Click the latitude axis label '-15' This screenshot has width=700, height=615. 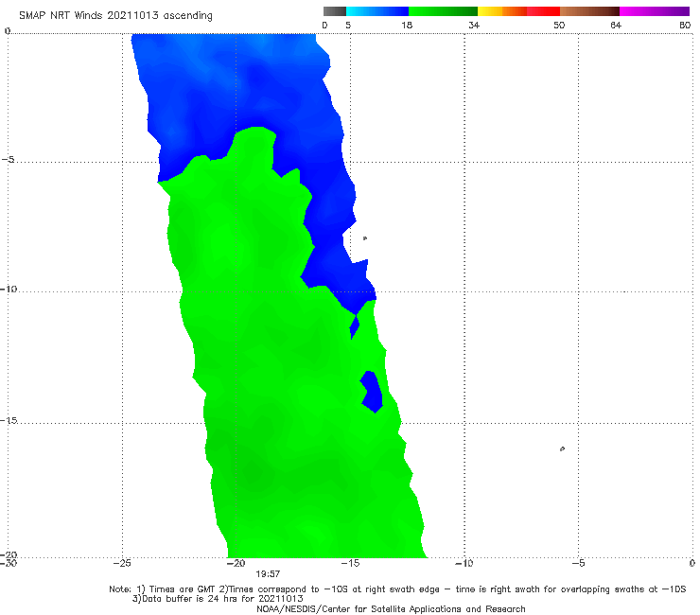click(x=8, y=420)
